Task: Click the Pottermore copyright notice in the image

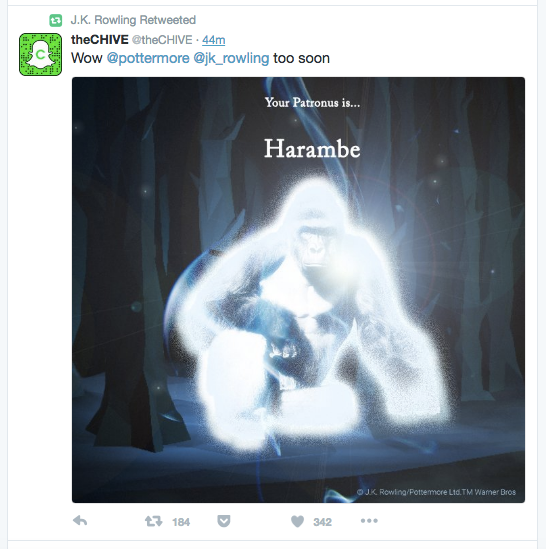Action: coord(436,492)
